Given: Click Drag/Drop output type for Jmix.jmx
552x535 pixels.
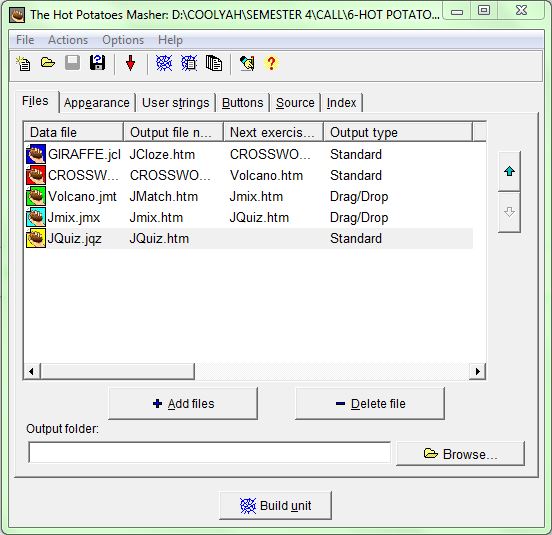Looking at the screenshot, I should [x=359, y=217].
